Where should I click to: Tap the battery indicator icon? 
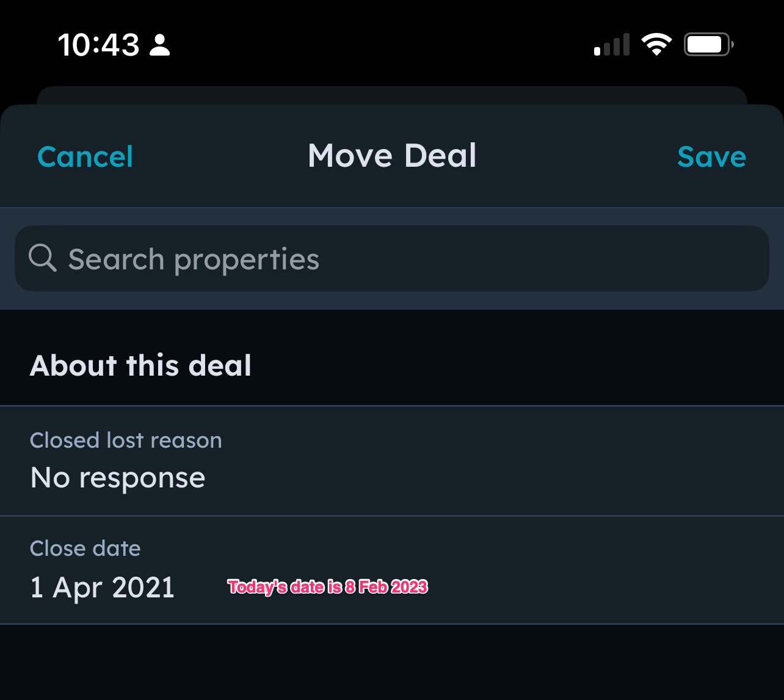708,45
